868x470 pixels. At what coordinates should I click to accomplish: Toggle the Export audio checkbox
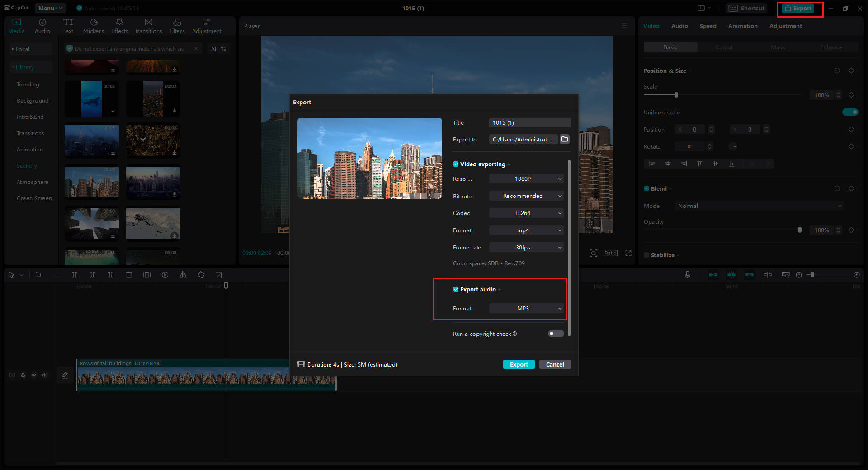[456, 289]
